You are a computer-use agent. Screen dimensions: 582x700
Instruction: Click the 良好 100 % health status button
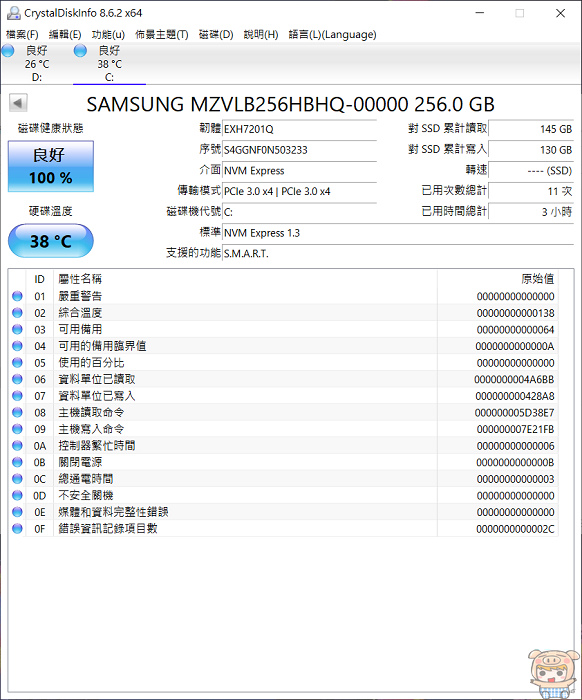click(51, 167)
